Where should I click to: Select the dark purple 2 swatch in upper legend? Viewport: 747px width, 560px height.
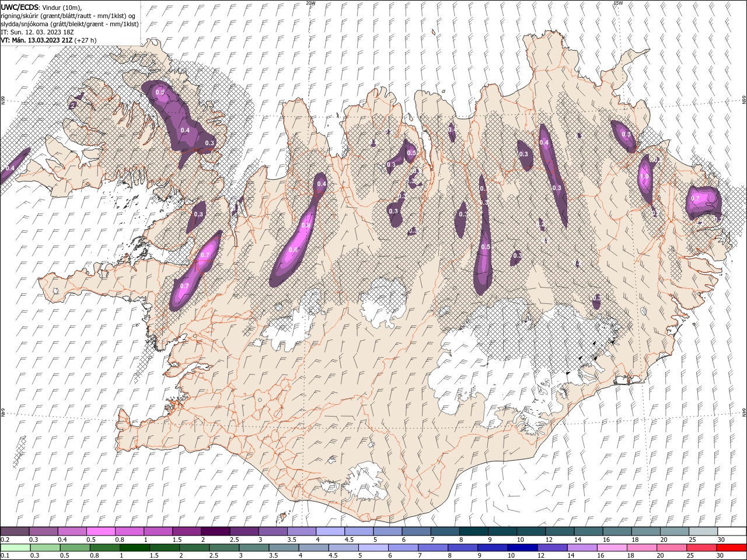click(215, 531)
